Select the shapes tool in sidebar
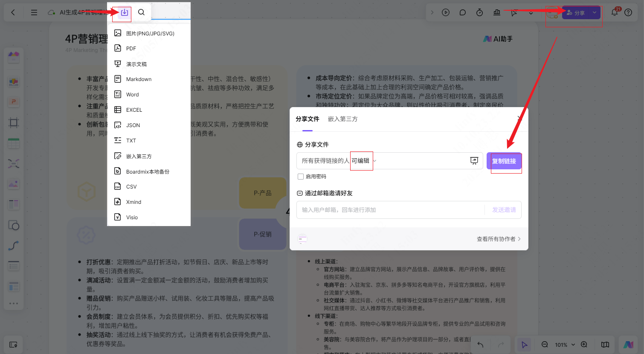 (x=14, y=225)
